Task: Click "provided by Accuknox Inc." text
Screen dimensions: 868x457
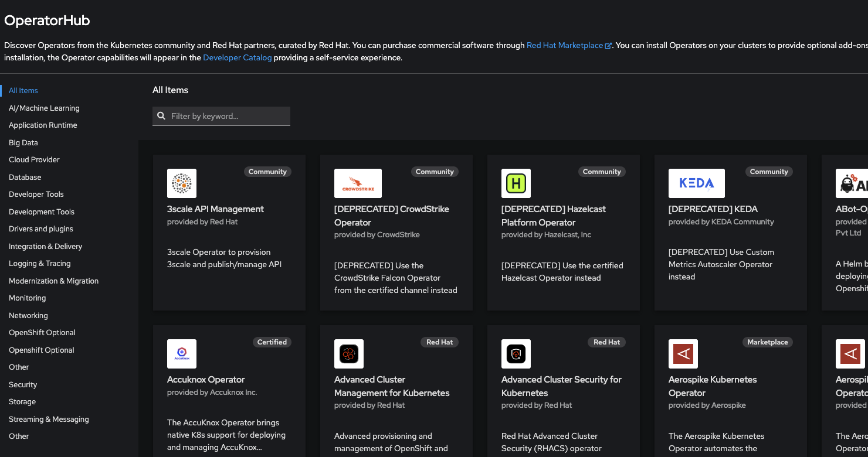Action: pyautogui.click(x=212, y=393)
